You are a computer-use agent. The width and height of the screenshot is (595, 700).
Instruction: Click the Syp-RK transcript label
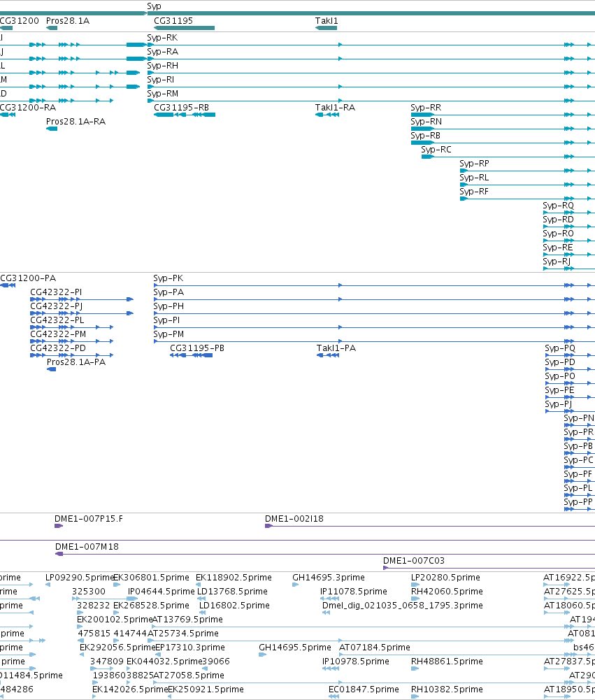click(162, 38)
